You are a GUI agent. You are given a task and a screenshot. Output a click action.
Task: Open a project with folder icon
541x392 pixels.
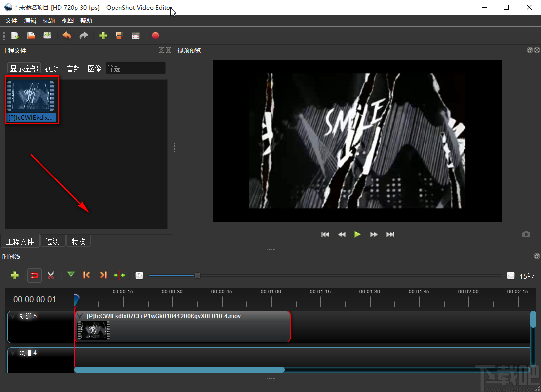coord(31,36)
